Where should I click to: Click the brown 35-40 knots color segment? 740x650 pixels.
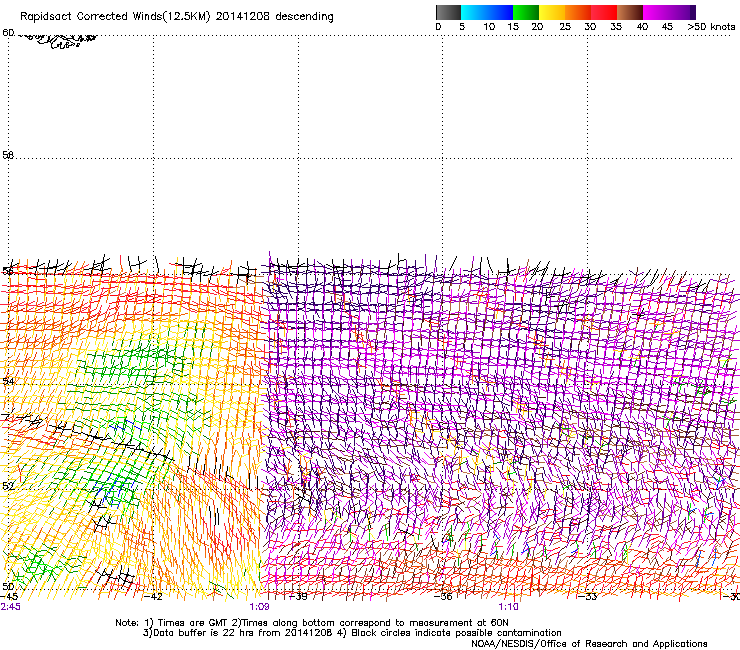(x=630, y=12)
